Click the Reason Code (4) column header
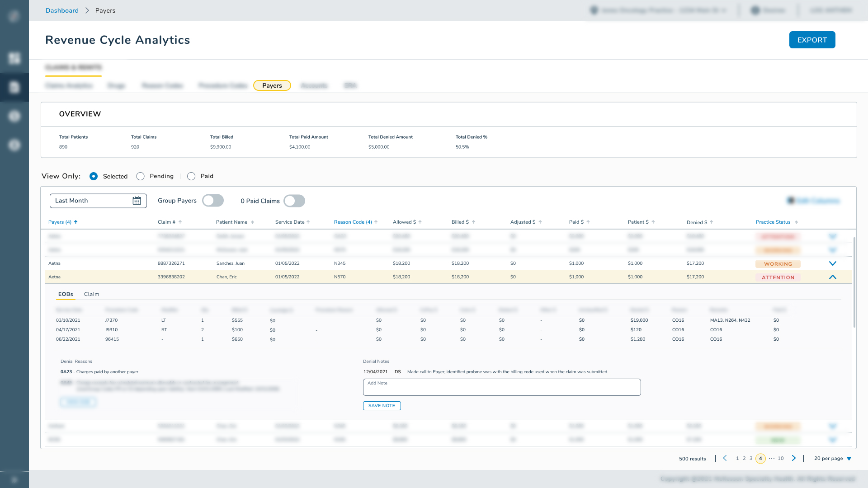The width and height of the screenshot is (868, 488). (353, 222)
